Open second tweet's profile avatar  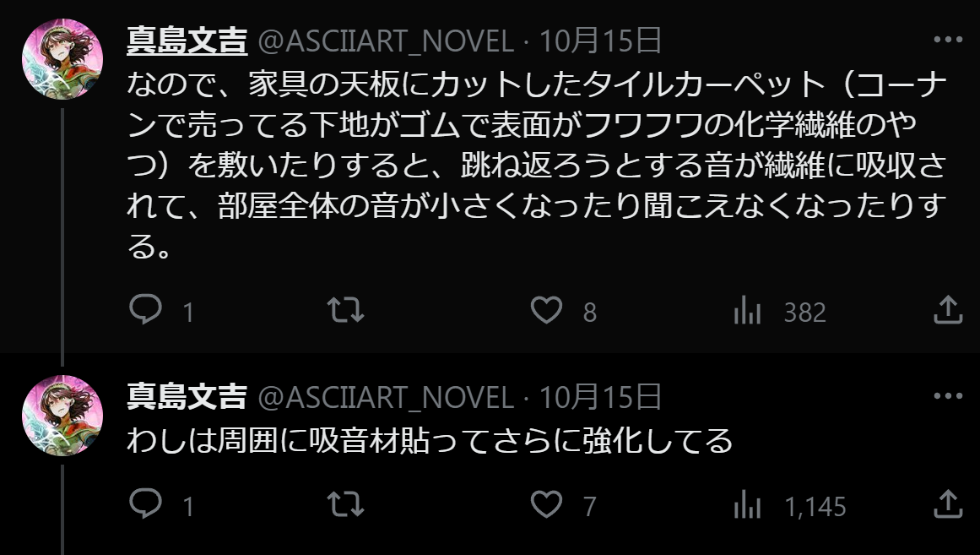(62, 416)
